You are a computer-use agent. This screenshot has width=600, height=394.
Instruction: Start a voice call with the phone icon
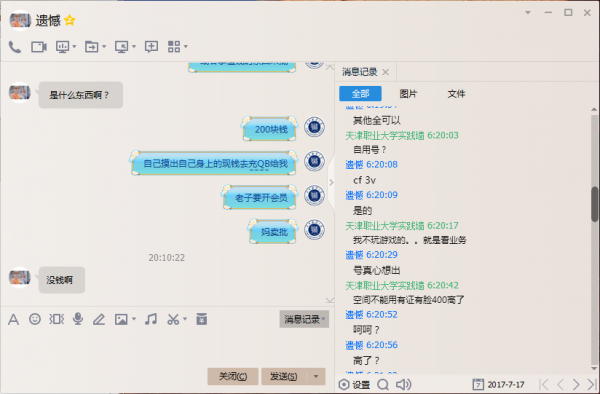(x=15, y=47)
